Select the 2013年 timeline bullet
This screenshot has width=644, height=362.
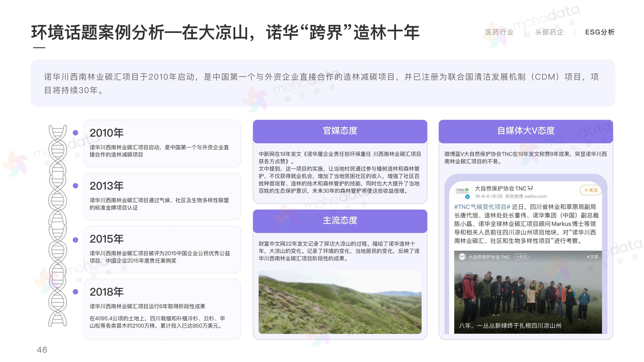(x=75, y=186)
